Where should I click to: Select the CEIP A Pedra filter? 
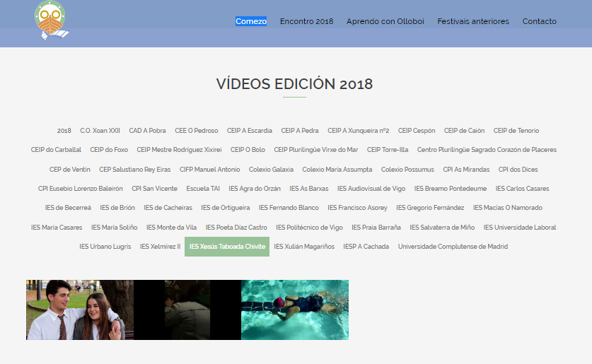click(x=300, y=131)
